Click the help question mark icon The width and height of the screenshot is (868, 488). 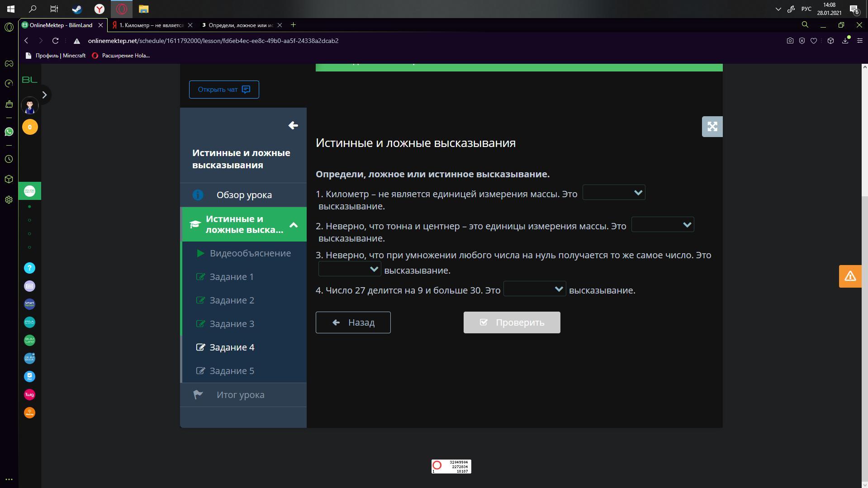(x=29, y=268)
